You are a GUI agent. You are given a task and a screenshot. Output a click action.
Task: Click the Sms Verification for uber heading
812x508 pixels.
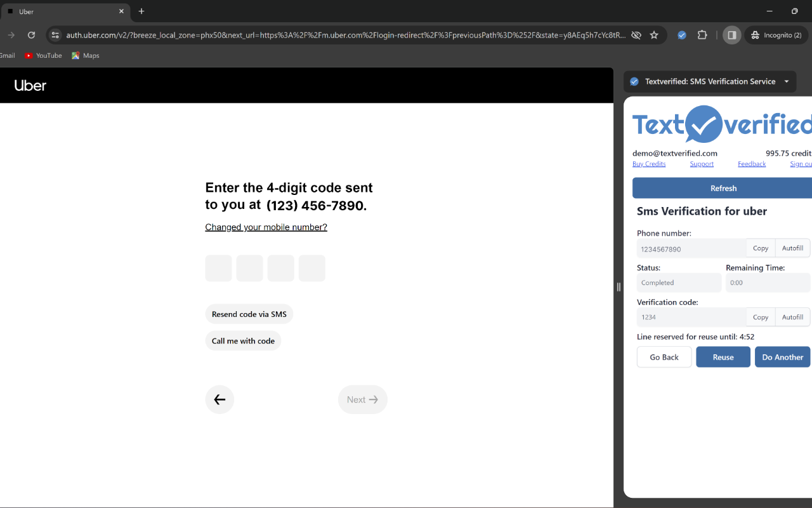pos(702,211)
